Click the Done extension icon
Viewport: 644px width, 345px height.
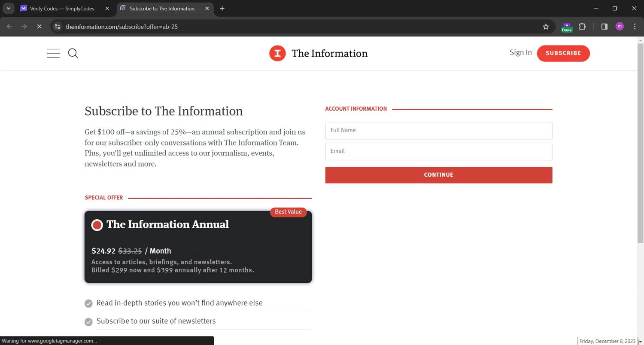click(567, 27)
